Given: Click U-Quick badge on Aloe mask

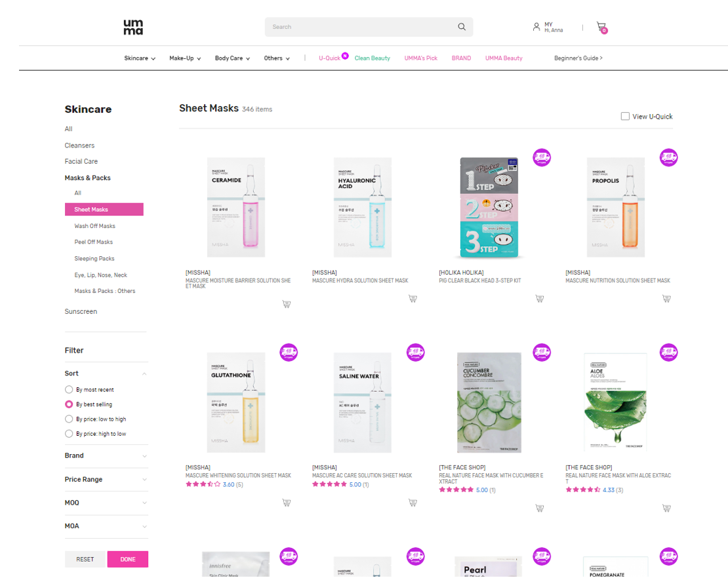Looking at the screenshot, I should point(668,353).
